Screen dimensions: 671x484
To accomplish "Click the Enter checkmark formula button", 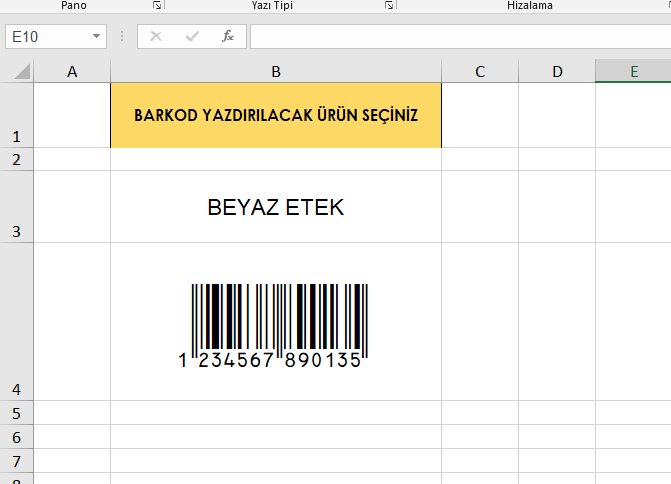I will 192,36.
